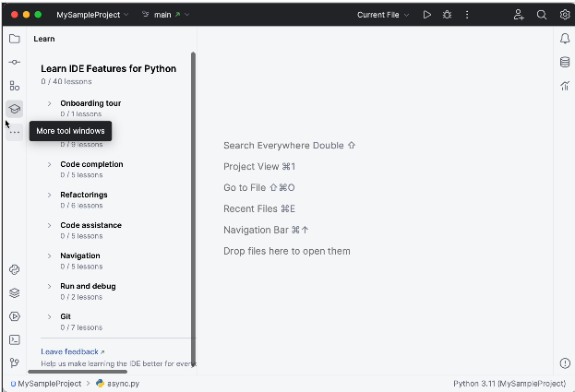The image size is (575, 392).
Task: Expand the Refactorings lessons
Action: click(49, 195)
